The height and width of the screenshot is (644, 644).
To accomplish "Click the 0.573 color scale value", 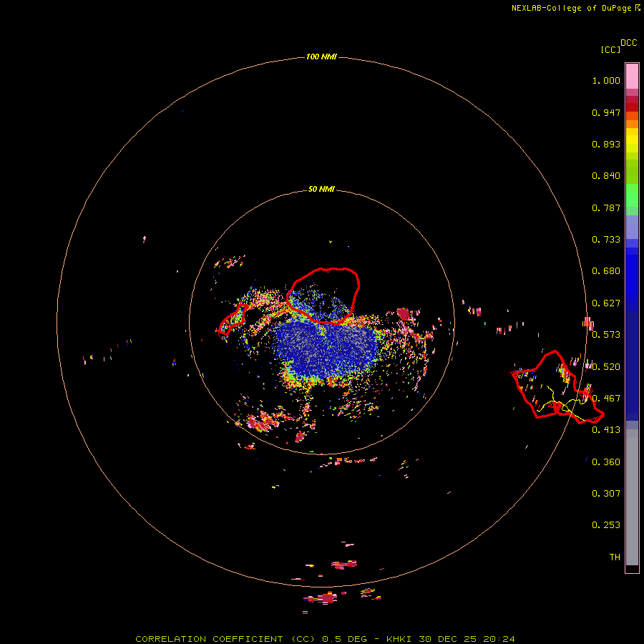I will [606, 335].
